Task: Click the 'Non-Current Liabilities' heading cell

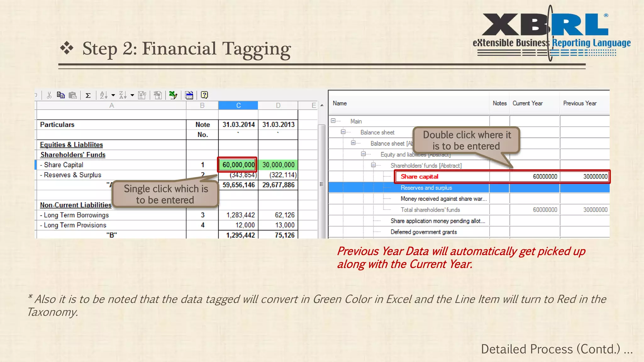Action: pyautogui.click(x=76, y=205)
